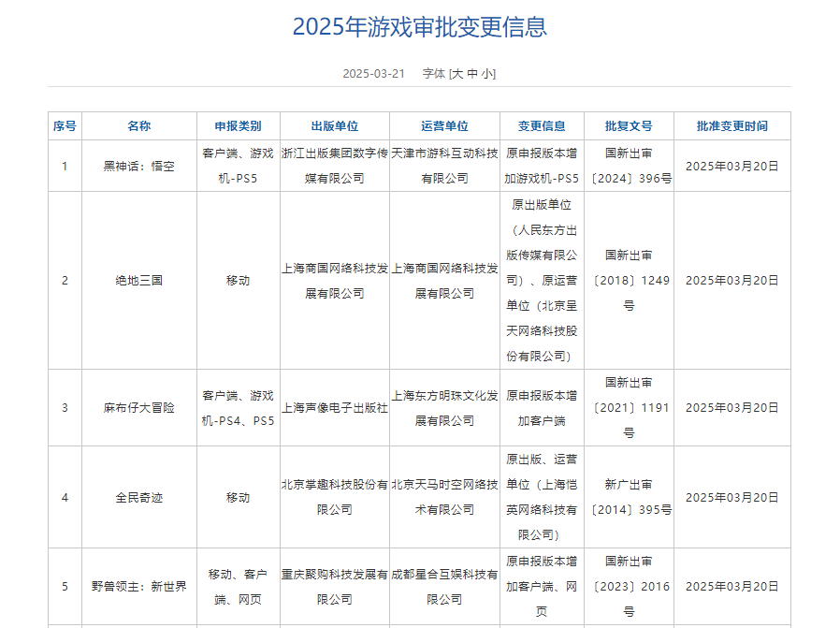Click operator 成都星合互娱科技有限公司
840x628 pixels.
click(x=444, y=586)
